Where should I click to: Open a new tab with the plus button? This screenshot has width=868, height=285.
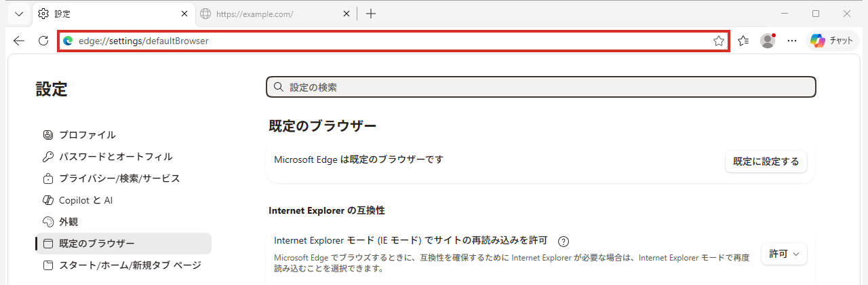point(370,14)
